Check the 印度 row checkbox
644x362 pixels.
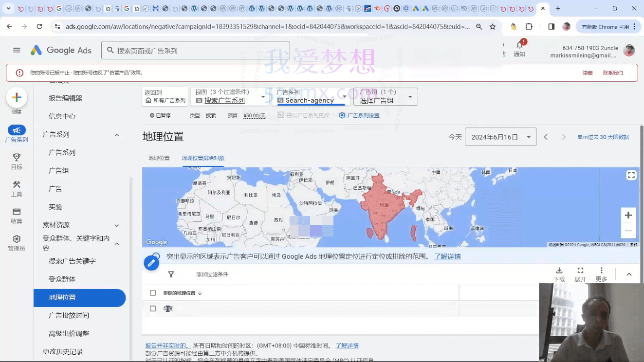[x=153, y=308]
